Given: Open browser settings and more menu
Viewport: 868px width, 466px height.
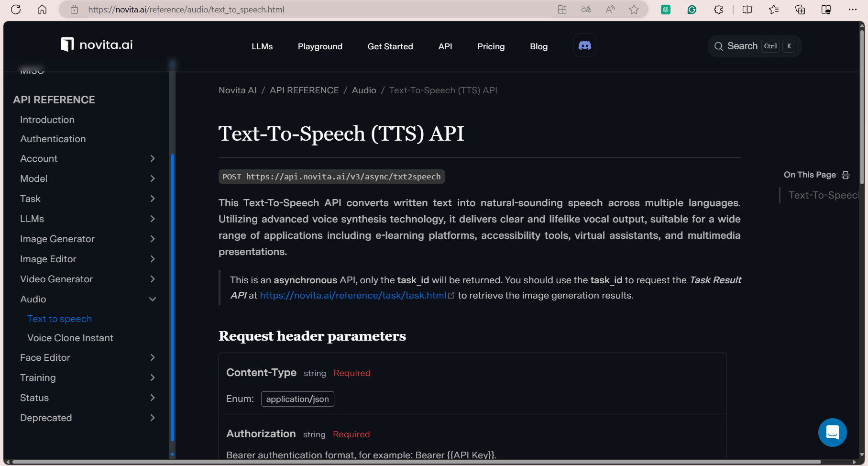Looking at the screenshot, I should tap(852, 10).
